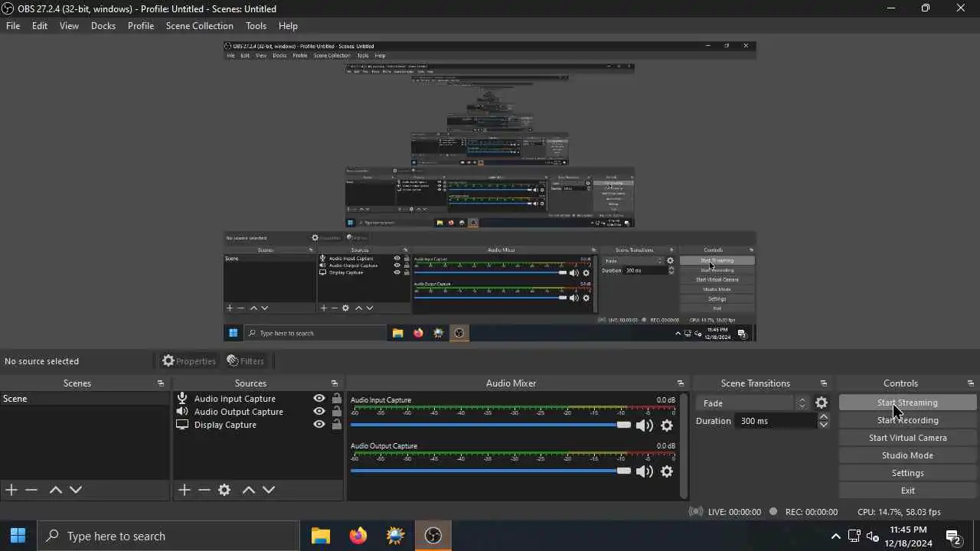
Task: Hide Display Capture with eye icon
Action: (319, 425)
